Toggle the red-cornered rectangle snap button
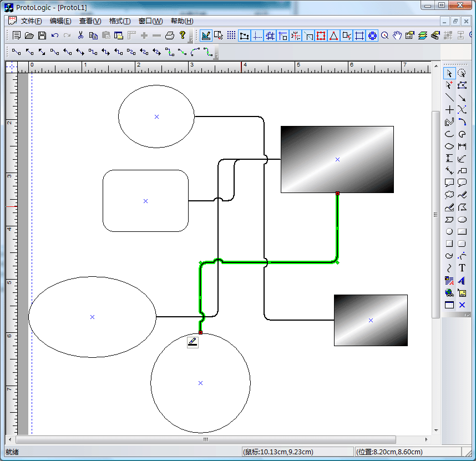476x461 pixels. click(321, 36)
